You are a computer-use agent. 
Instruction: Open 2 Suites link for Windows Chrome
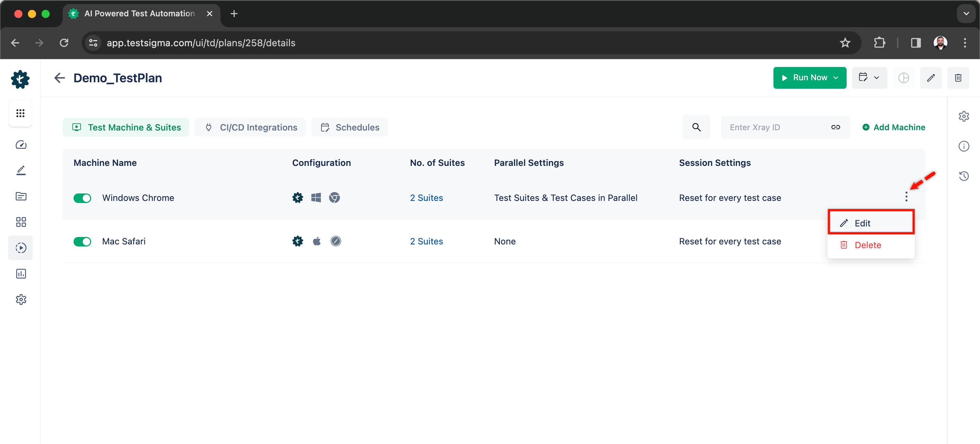coord(426,198)
